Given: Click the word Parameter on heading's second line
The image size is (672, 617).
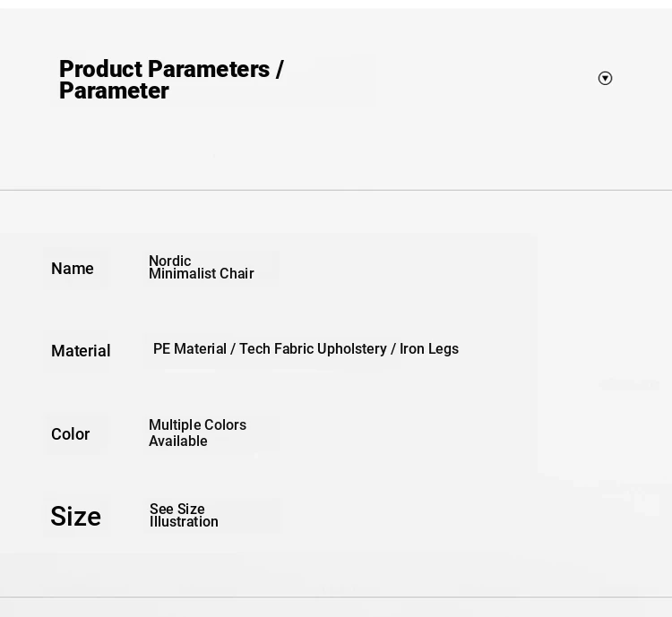Looking at the screenshot, I should (x=114, y=90).
